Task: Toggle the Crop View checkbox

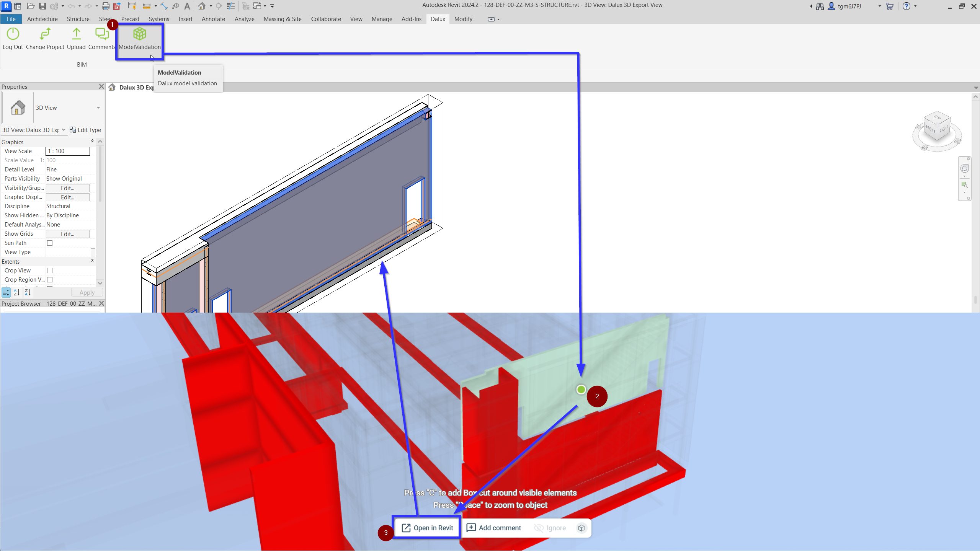Action: 50,271
